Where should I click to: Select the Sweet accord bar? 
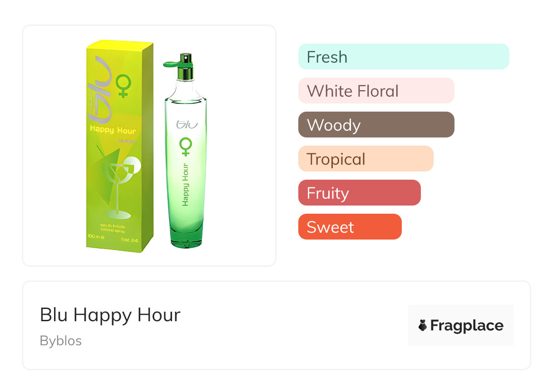click(350, 227)
